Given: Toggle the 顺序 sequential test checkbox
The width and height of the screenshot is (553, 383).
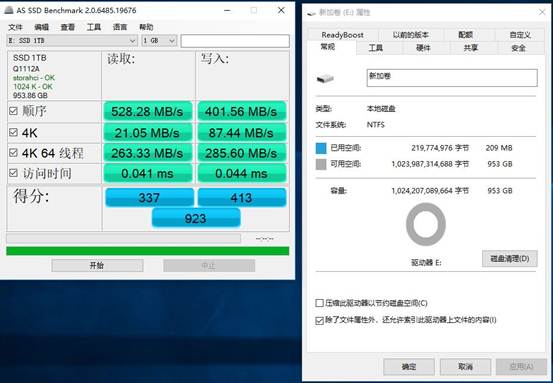Looking at the screenshot, I should [13, 111].
